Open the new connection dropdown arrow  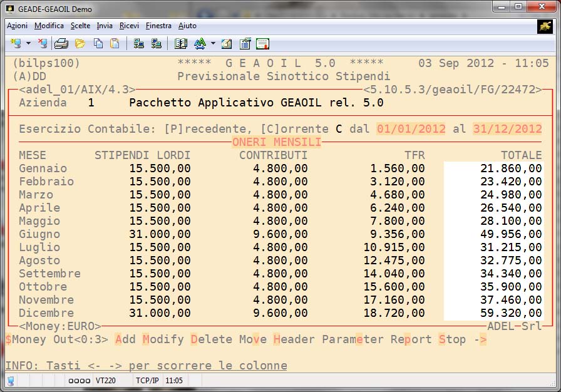(28, 44)
